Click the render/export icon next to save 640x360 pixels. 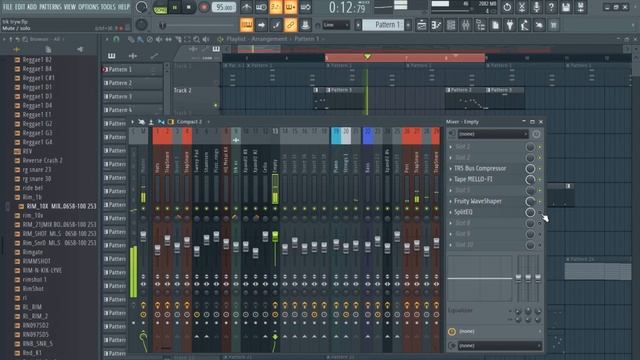(x=580, y=7)
